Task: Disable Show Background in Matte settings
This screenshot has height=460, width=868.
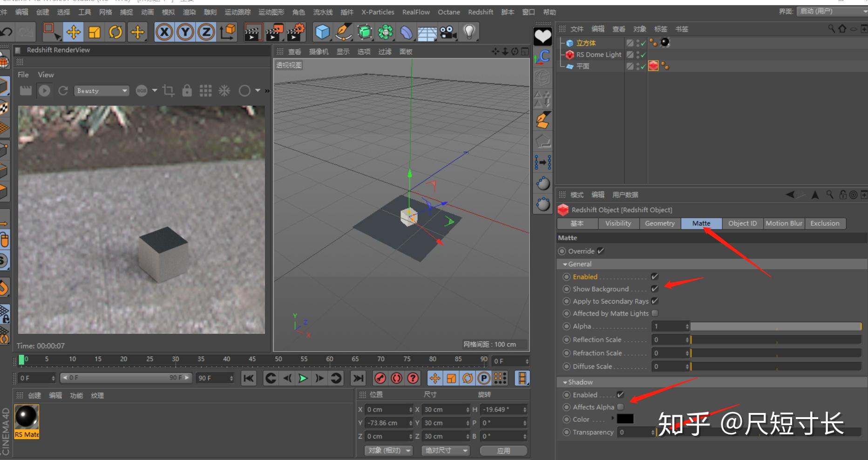Action: [x=655, y=289]
